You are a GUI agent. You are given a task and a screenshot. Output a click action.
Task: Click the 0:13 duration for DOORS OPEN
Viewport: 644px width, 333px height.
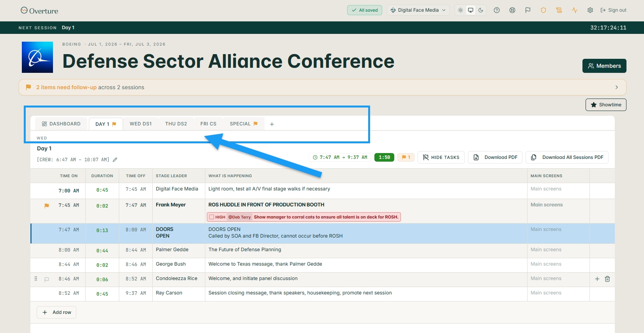[102, 231]
